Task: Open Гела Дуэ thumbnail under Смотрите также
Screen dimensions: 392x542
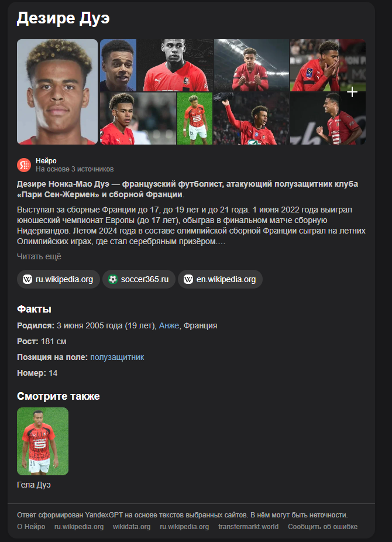Action: (x=43, y=441)
